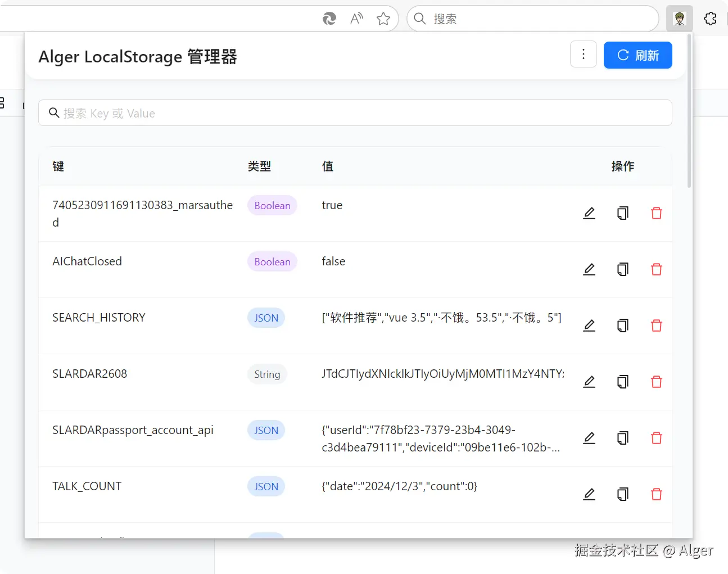Click the blue 刷新 refresh button
The image size is (728, 574).
(638, 55)
